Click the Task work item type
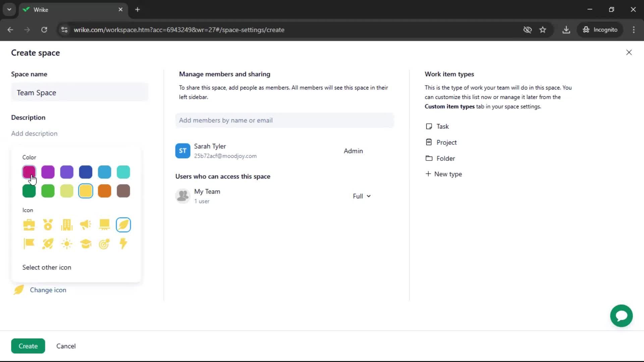 pyautogui.click(x=437, y=126)
